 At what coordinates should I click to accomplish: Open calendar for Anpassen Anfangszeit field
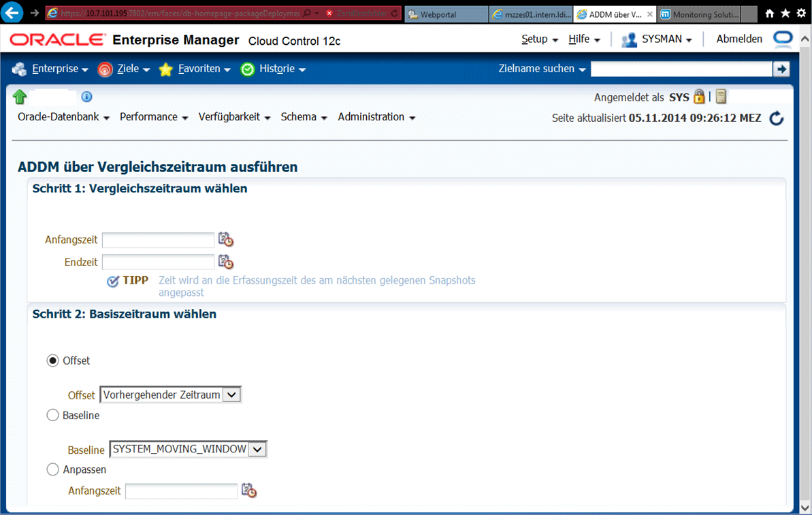pos(248,491)
